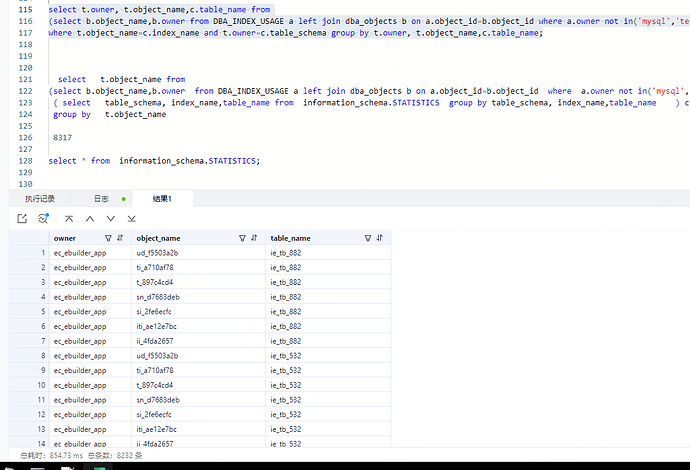Click 'select t.owner' on line 115

[81, 10]
